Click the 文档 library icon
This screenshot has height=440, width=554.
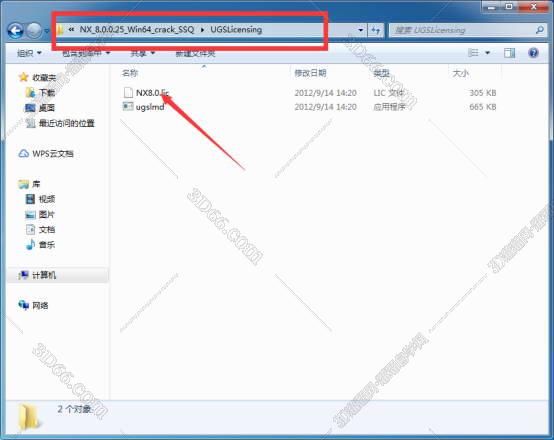click(30, 229)
